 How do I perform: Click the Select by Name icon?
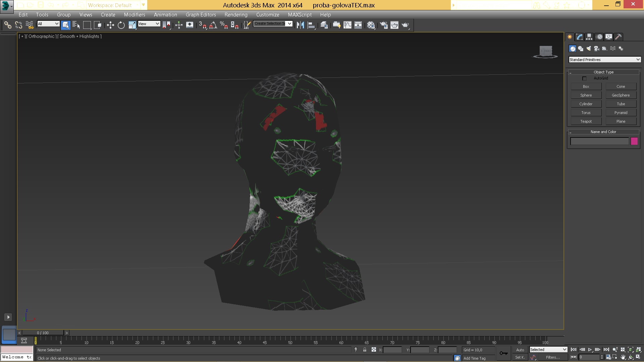point(76,25)
